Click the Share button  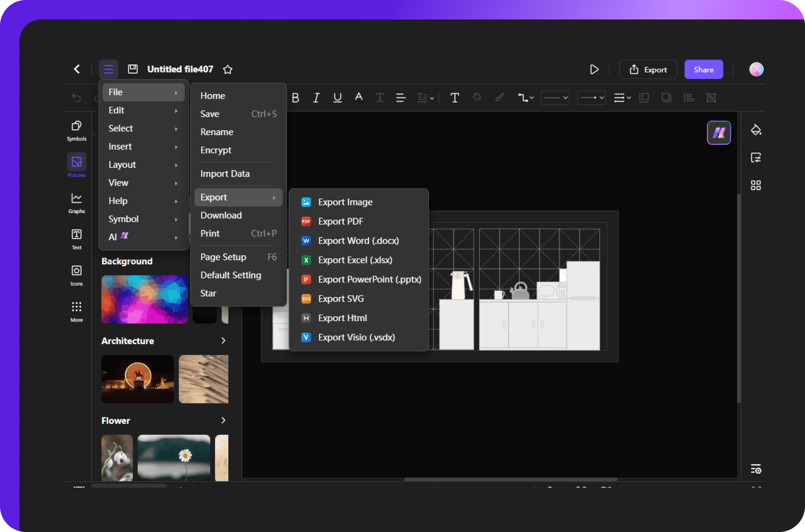[703, 70]
